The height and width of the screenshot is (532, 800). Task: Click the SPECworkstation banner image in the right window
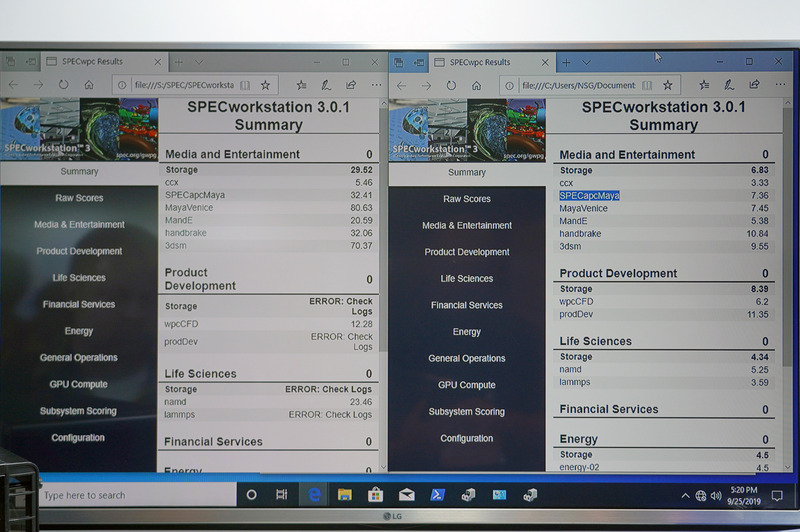467,130
